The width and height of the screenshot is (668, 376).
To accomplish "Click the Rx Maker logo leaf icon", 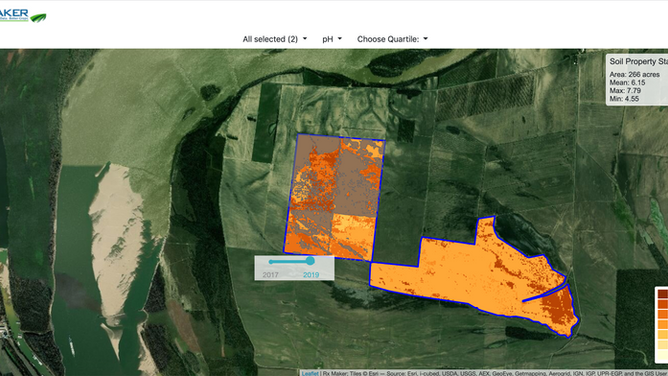I will point(38,17).
